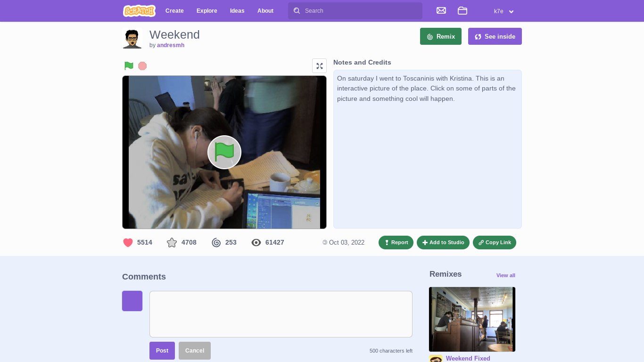Open the k7e account dropdown
The height and width of the screenshot is (362, 644).
click(x=504, y=11)
